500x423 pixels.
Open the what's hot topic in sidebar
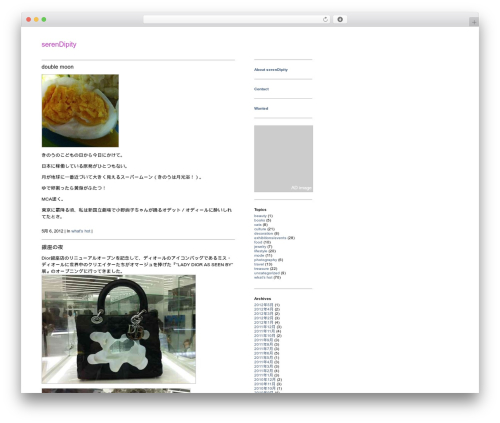pyautogui.click(x=263, y=277)
